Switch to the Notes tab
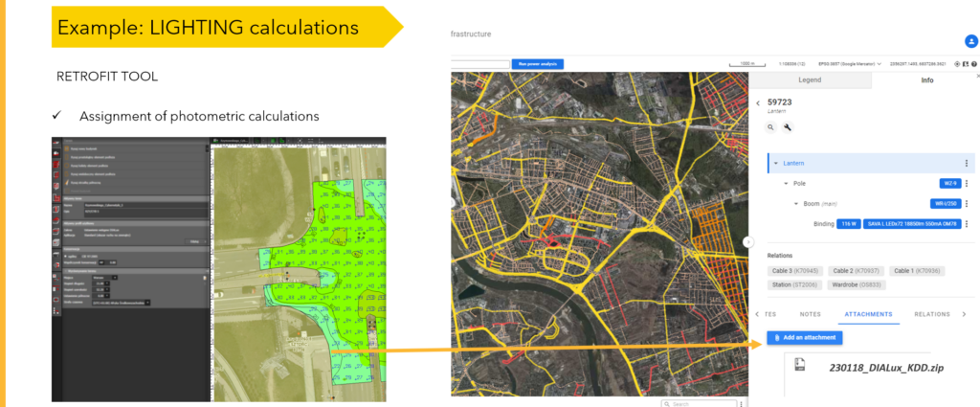This screenshot has height=407, width=980. click(810, 314)
